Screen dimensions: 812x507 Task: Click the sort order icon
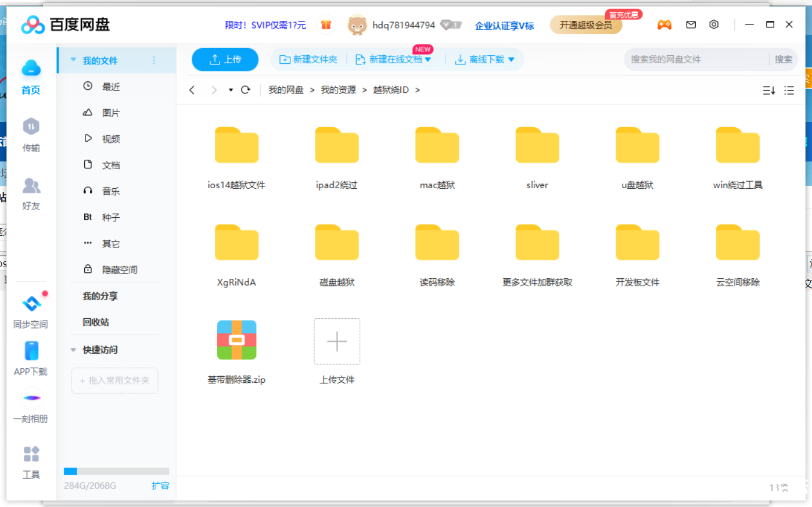tap(769, 91)
